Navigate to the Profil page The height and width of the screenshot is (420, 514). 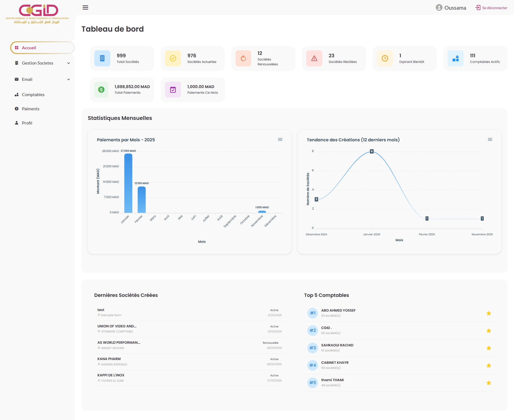pos(28,123)
